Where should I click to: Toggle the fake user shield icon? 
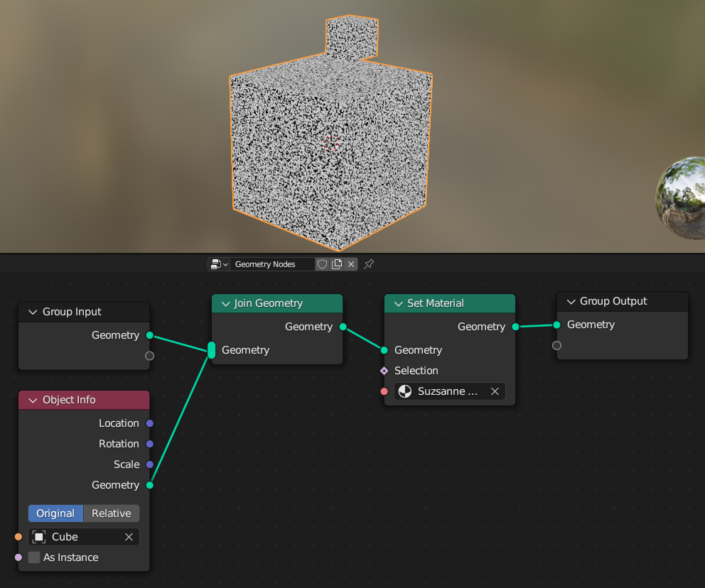(322, 264)
